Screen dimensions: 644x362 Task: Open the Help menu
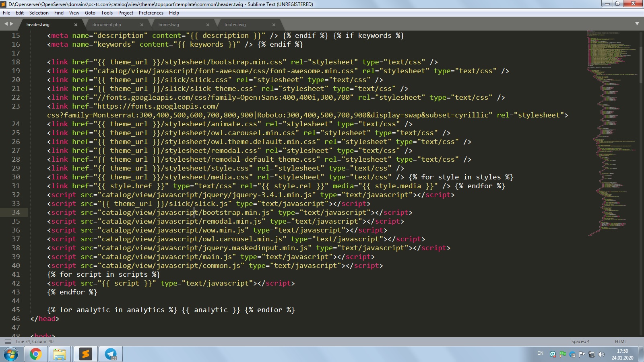(174, 13)
